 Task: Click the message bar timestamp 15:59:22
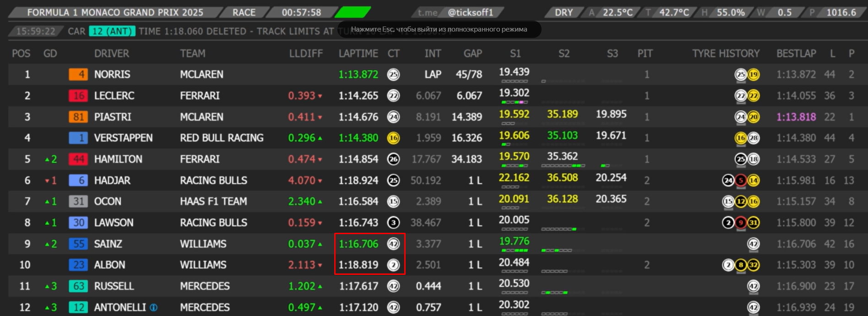tap(36, 31)
